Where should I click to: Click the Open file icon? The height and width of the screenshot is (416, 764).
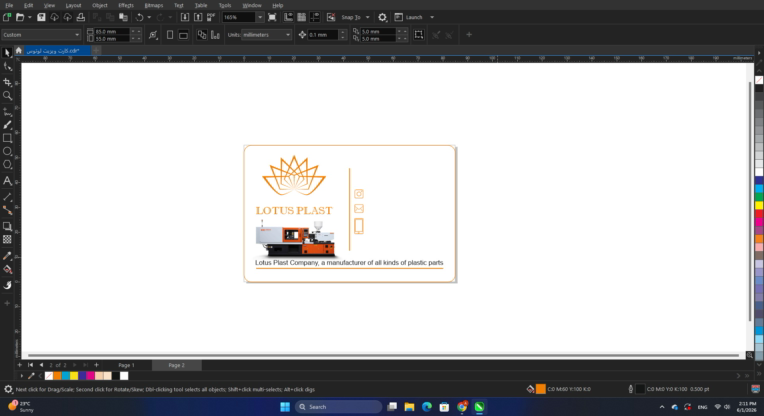[20, 17]
